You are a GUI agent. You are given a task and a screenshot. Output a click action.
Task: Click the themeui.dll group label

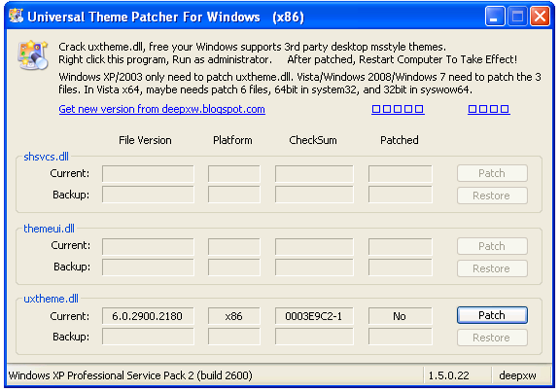tap(49, 228)
